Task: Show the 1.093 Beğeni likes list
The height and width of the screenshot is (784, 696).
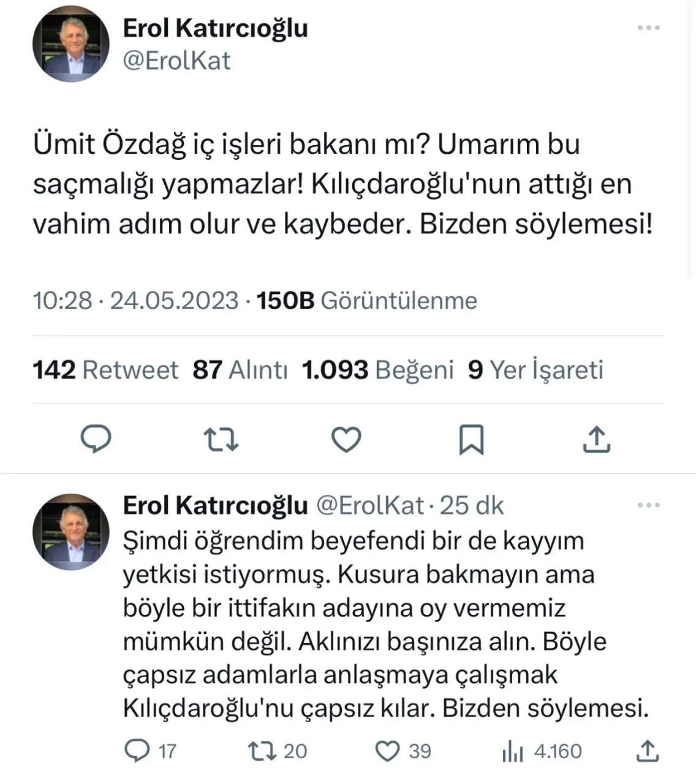Action: click(377, 370)
